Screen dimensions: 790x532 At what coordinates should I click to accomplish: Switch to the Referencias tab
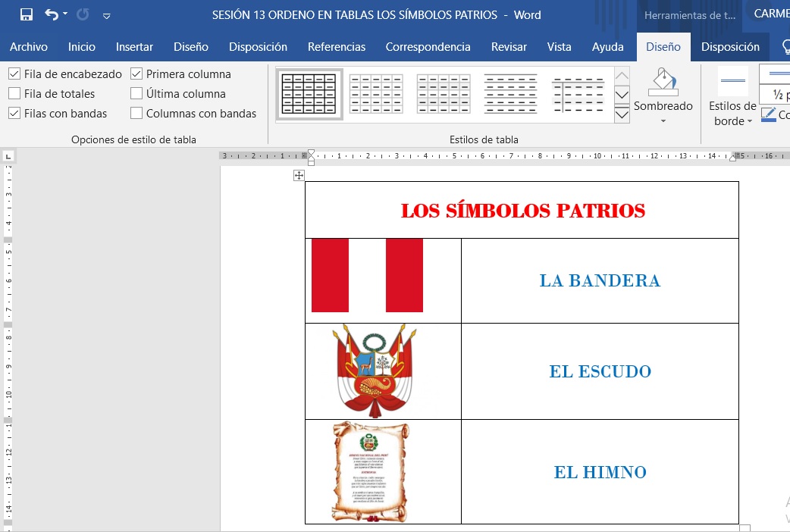337,47
